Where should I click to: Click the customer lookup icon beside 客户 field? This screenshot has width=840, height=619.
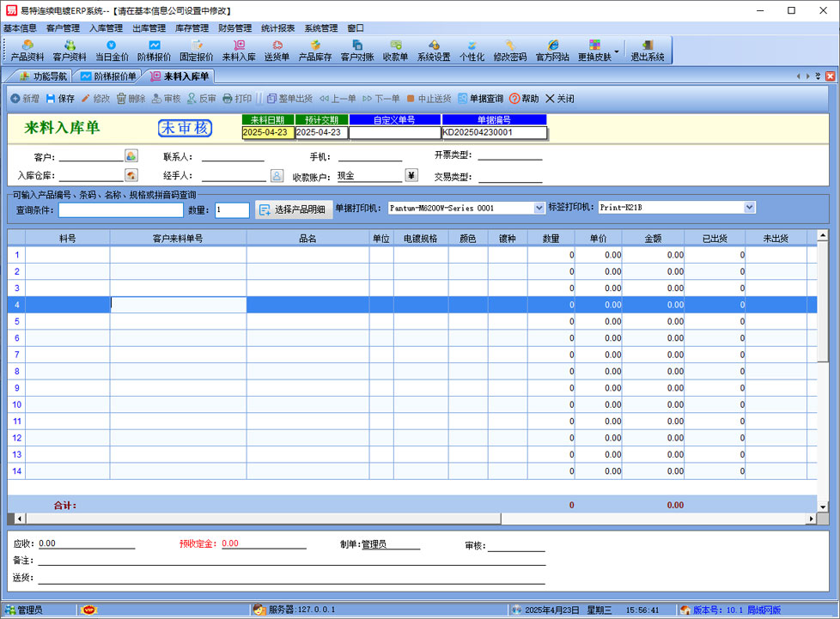point(131,156)
